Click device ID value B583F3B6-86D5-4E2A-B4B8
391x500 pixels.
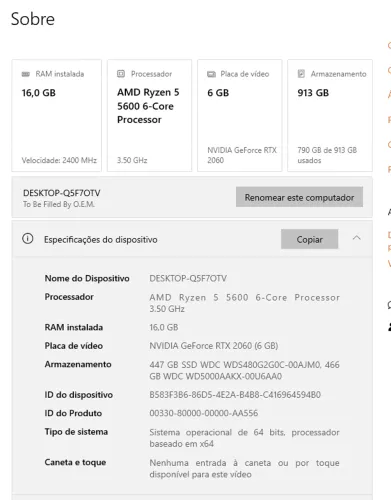[235, 395]
